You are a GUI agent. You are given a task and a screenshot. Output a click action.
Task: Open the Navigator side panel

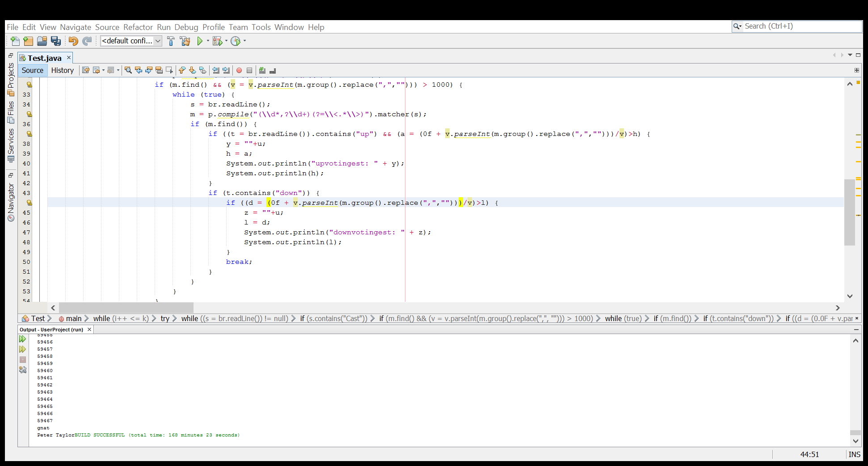coord(11,202)
